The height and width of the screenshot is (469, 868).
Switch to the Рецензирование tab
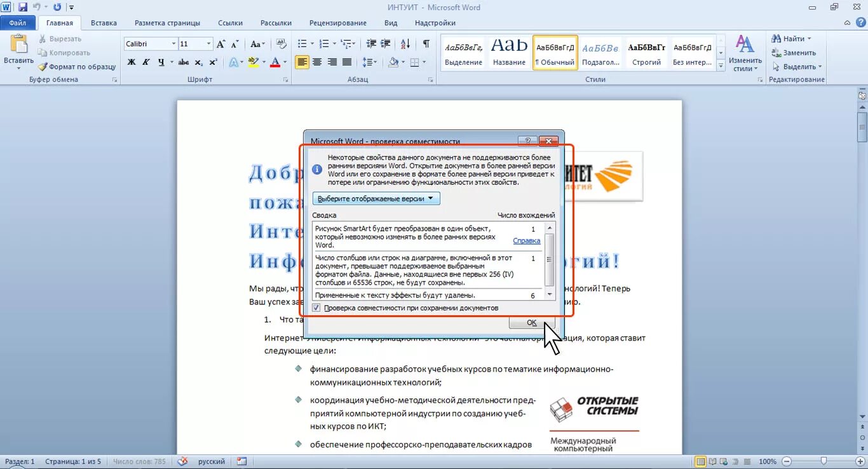(337, 23)
